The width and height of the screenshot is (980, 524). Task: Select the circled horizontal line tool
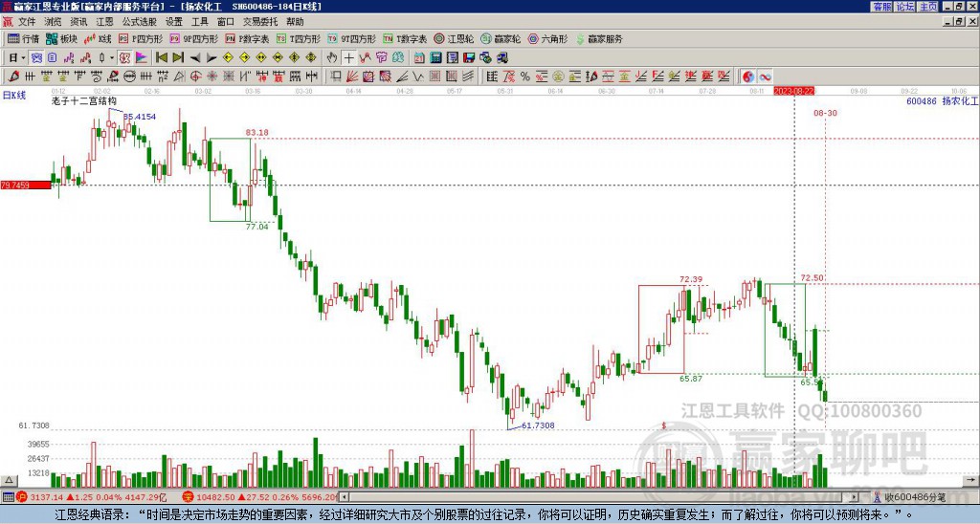(129, 76)
